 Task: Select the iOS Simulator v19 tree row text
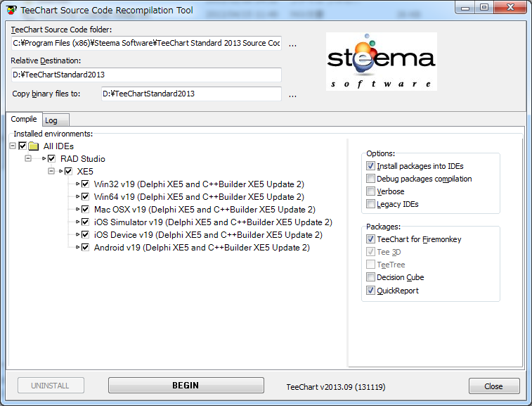(213, 222)
